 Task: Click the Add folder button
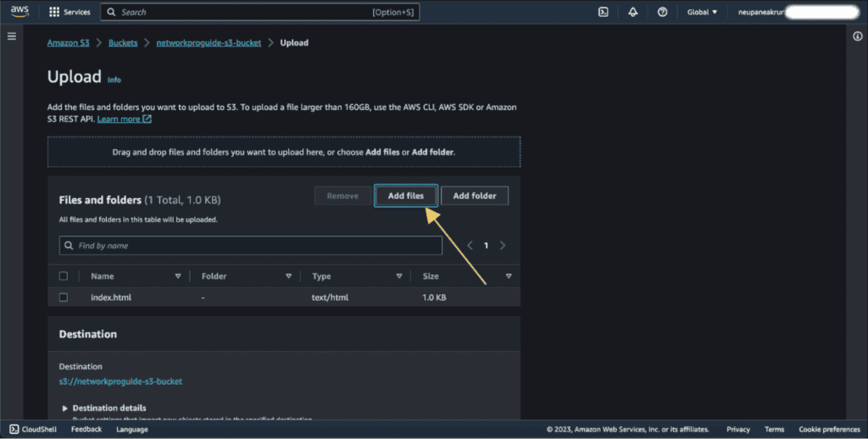click(475, 196)
